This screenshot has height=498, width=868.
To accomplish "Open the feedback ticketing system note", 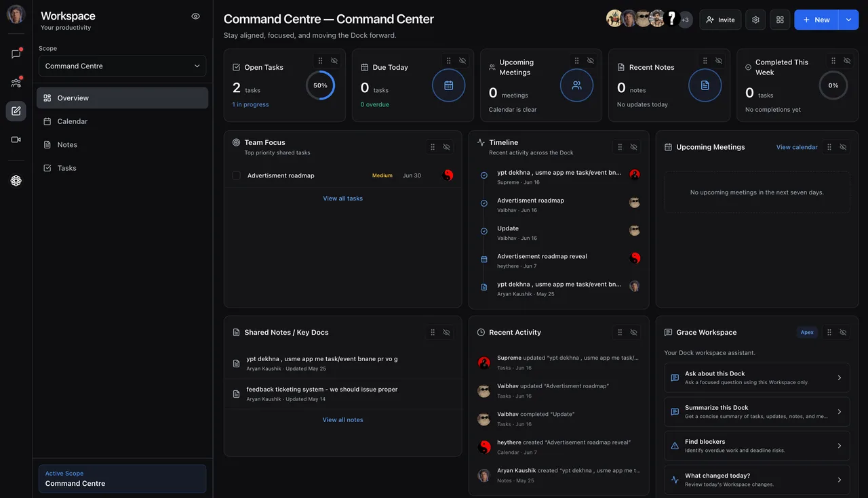I will coord(343,394).
